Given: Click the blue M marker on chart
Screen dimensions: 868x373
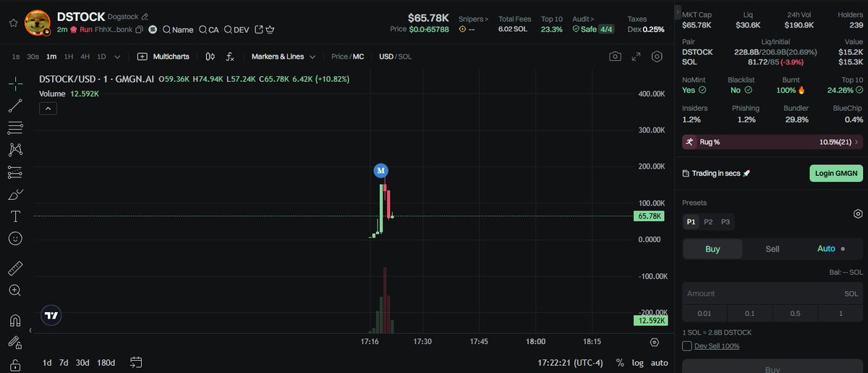Looking at the screenshot, I should click(380, 170).
